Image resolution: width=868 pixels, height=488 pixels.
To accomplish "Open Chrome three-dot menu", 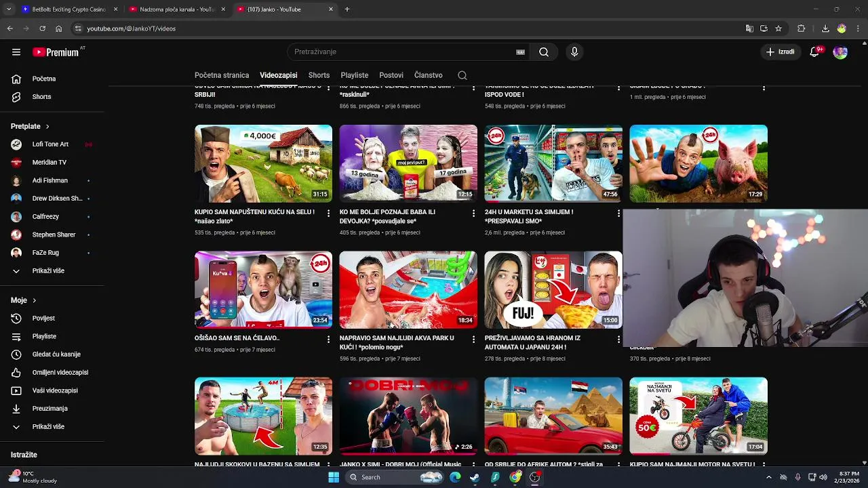I will [x=858, y=28].
